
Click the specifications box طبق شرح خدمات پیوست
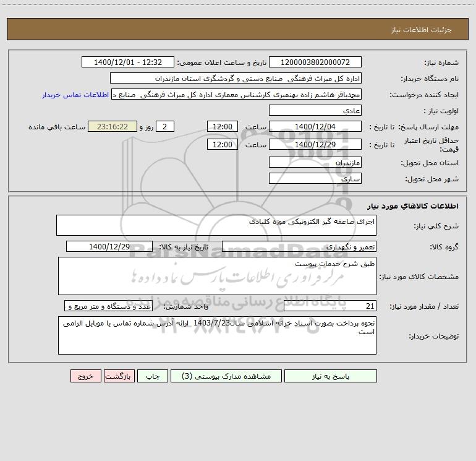point(217,276)
